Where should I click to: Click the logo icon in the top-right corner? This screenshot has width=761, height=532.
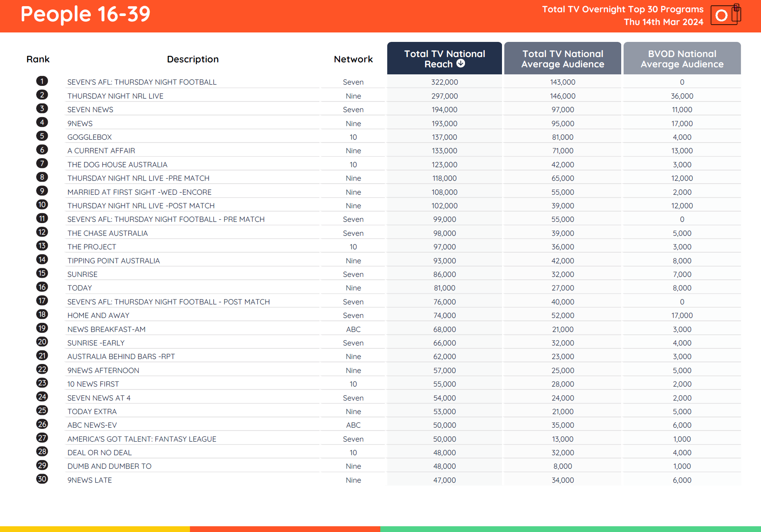[x=725, y=15]
